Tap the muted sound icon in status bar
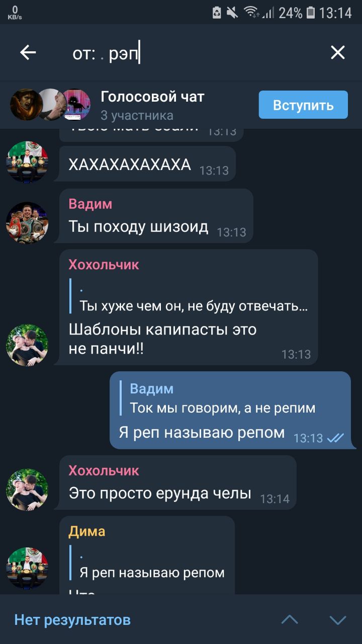The width and height of the screenshot is (362, 644). (232, 12)
